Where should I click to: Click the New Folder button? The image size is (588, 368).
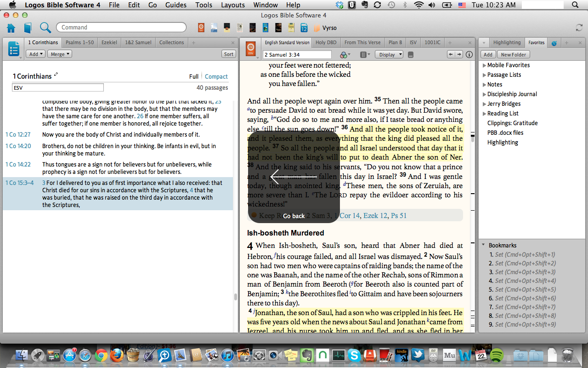click(x=513, y=55)
